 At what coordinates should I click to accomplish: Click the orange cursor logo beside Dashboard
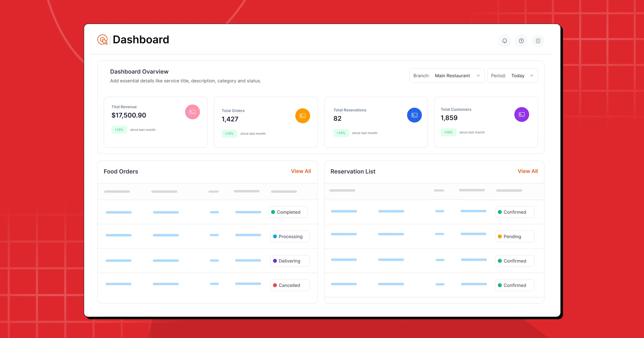pos(103,40)
